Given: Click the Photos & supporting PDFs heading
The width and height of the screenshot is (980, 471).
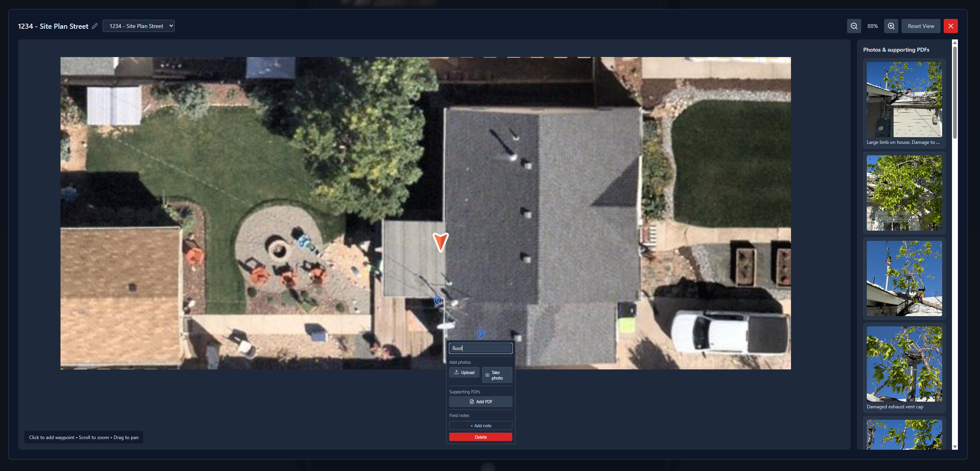Looking at the screenshot, I should pyautogui.click(x=896, y=50).
